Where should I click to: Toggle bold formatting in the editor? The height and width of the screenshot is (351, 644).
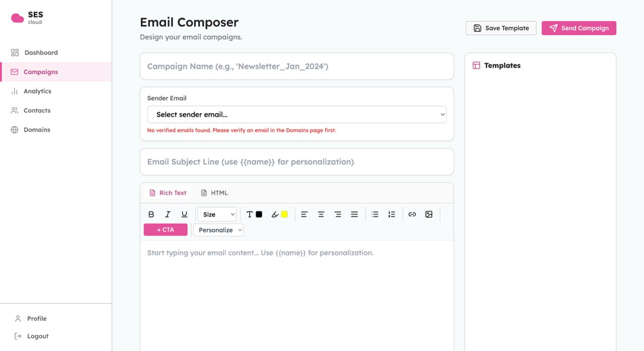[151, 214]
